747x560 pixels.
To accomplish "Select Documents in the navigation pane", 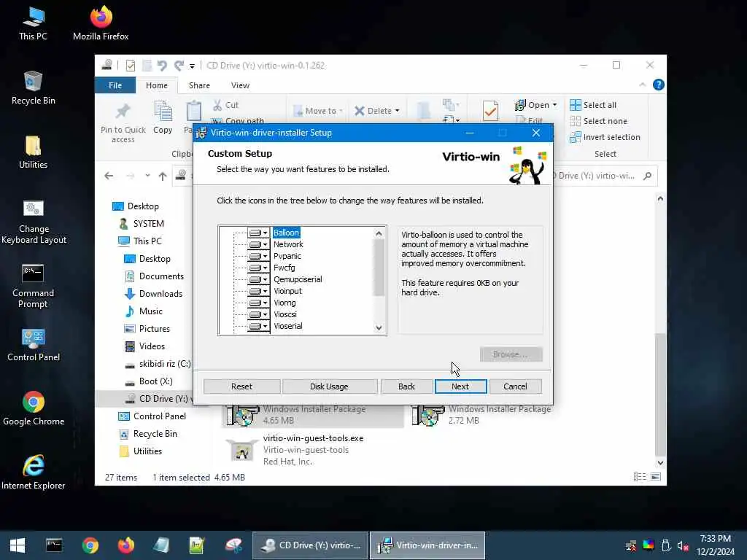I will pos(153,276).
